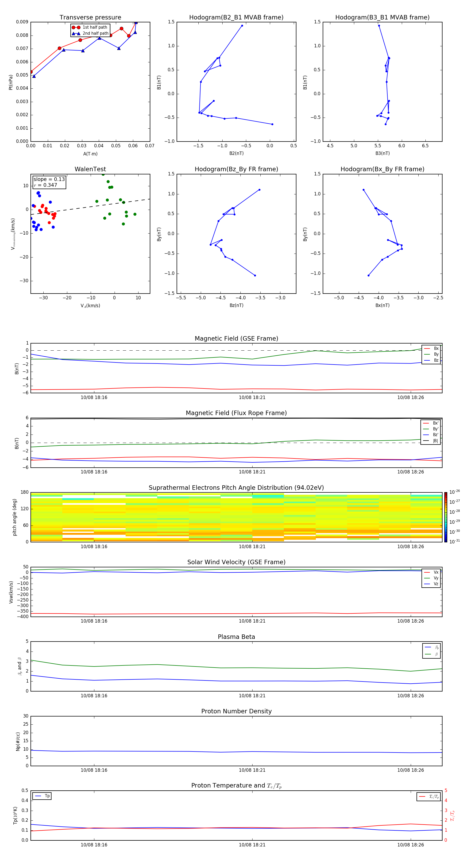Click the Proton Number Density title
Viewport: 473px width, 868px height.
pos(236,711)
